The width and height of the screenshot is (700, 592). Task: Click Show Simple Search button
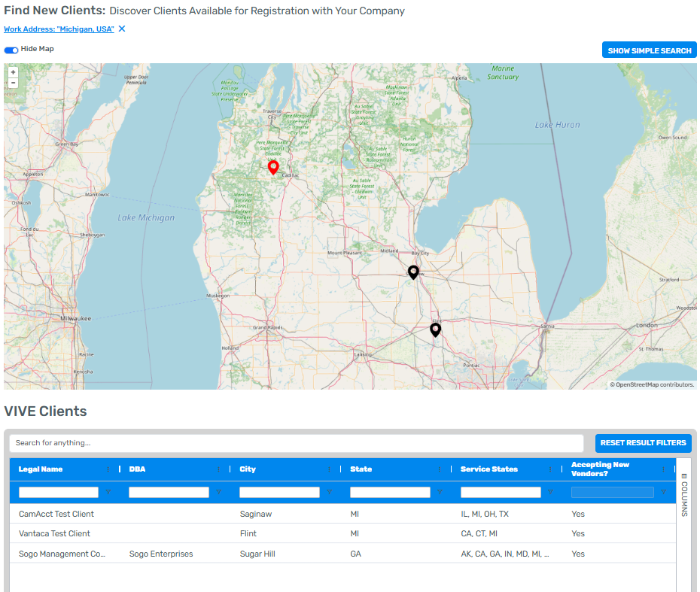point(649,50)
